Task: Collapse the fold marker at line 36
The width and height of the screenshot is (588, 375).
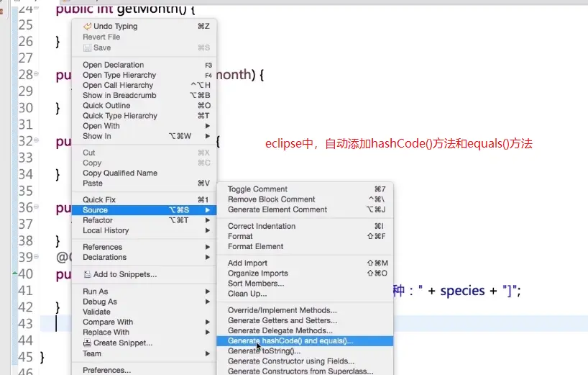Action: point(37,207)
